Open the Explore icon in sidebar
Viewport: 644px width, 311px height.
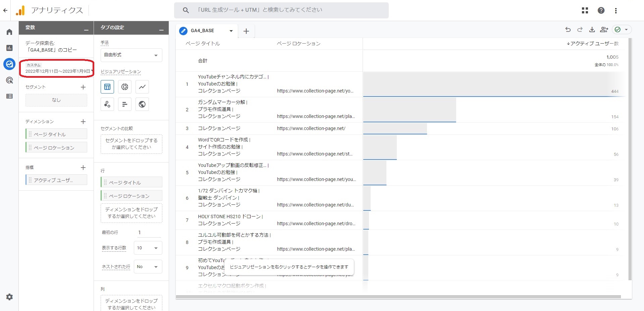click(x=9, y=64)
